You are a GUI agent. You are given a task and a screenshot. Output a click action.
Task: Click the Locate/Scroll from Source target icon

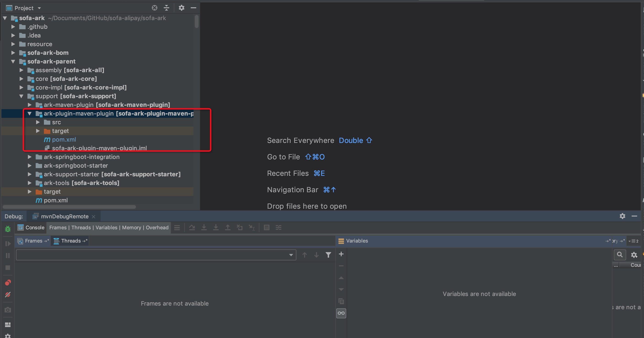point(155,8)
